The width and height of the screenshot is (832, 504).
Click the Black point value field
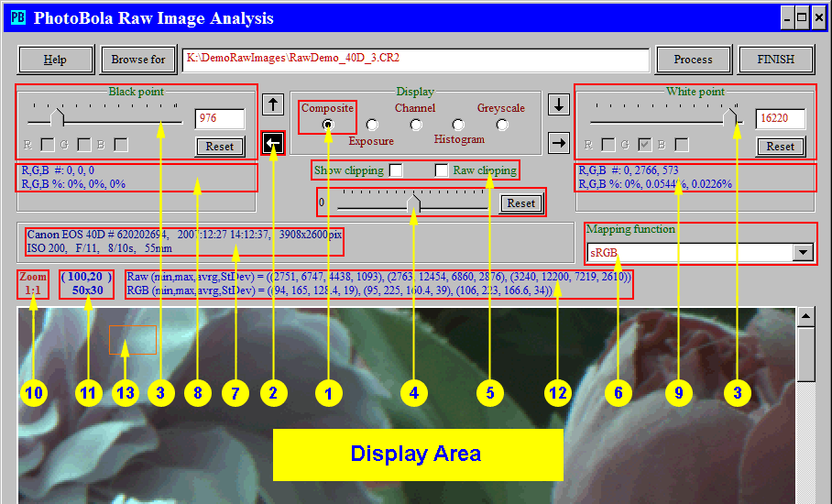[x=220, y=118]
